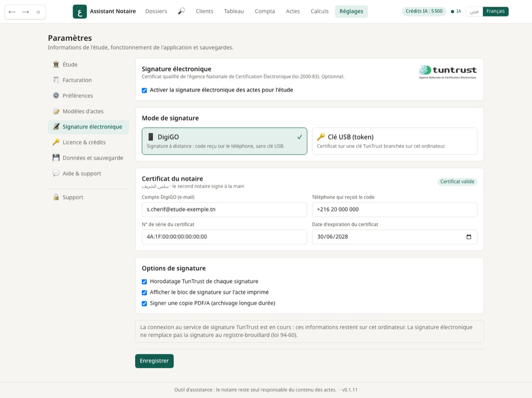Open the Signature électronique settings section
The image size is (532, 398).
coord(88,127)
